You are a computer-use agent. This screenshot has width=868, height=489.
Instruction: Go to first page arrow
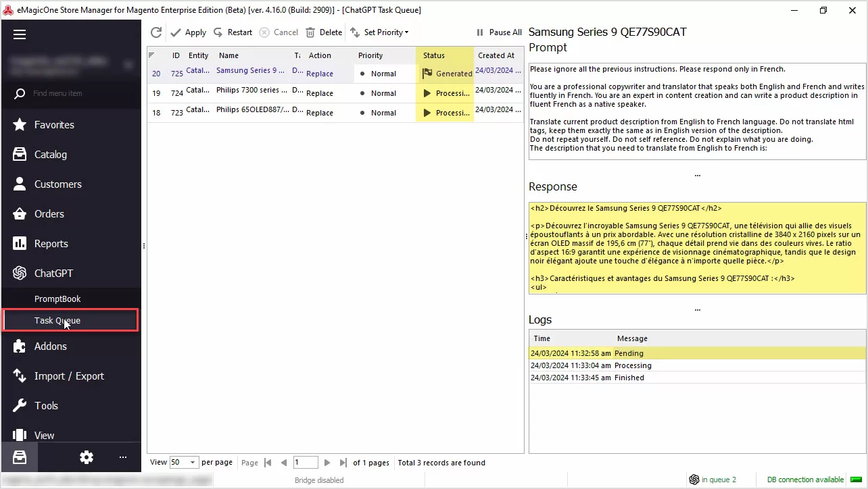pyautogui.click(x=268, y=463)
